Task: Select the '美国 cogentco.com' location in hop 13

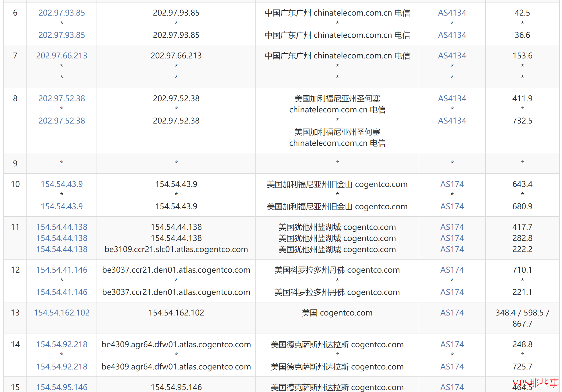Action: 337,313
